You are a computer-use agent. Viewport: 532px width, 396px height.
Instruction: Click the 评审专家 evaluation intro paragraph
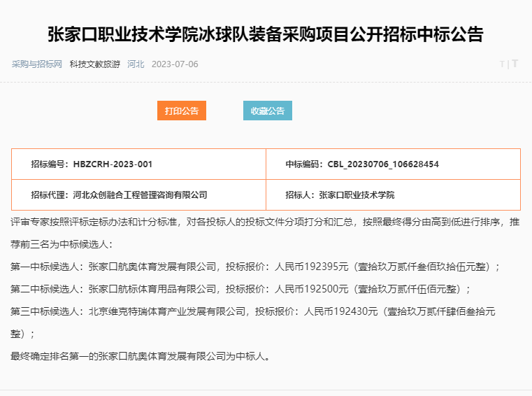(x=266, y=222)
